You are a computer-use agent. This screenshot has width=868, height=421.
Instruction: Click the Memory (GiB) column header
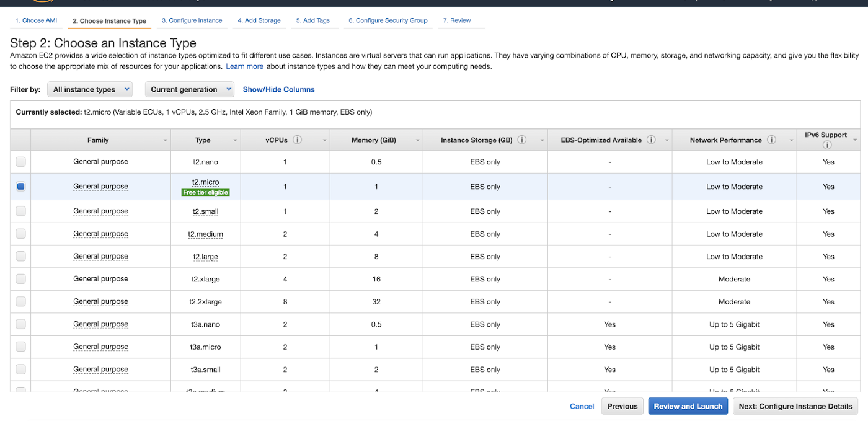[x=376, y=140]
